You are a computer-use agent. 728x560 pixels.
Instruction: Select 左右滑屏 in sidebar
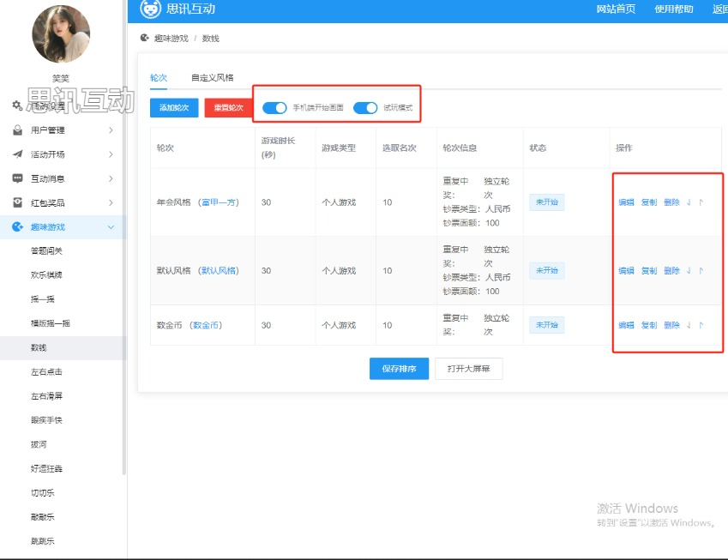click(46, 395)
